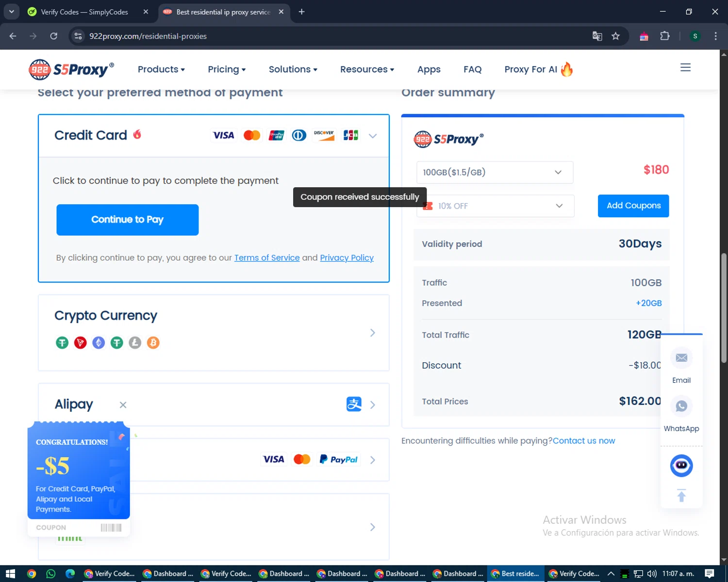Reload the page

point(54,36)
